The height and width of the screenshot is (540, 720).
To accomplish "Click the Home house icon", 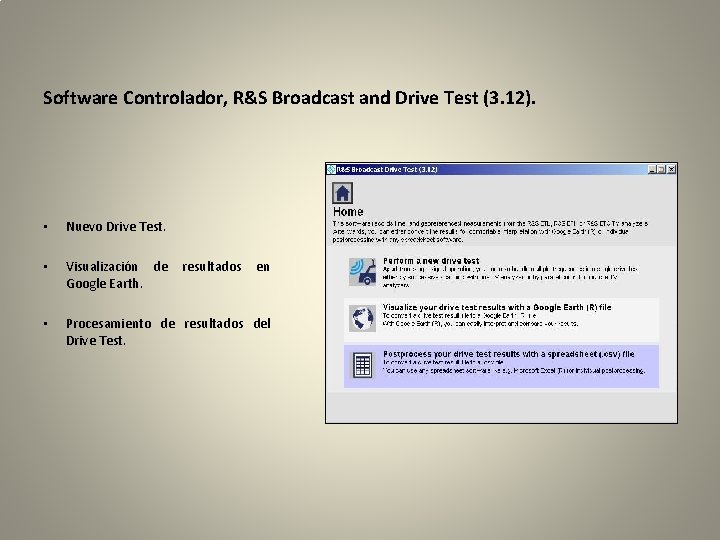I will (x=343, y=193).
